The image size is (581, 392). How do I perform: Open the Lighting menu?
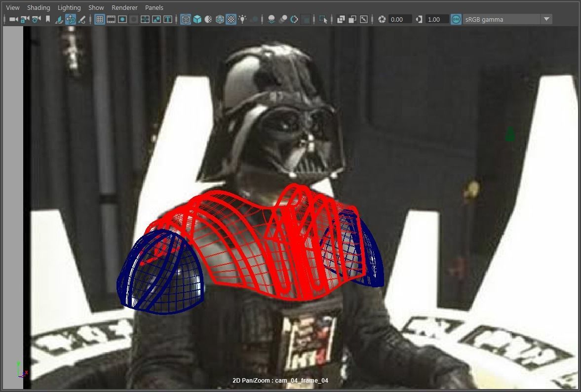coord(69,7)
